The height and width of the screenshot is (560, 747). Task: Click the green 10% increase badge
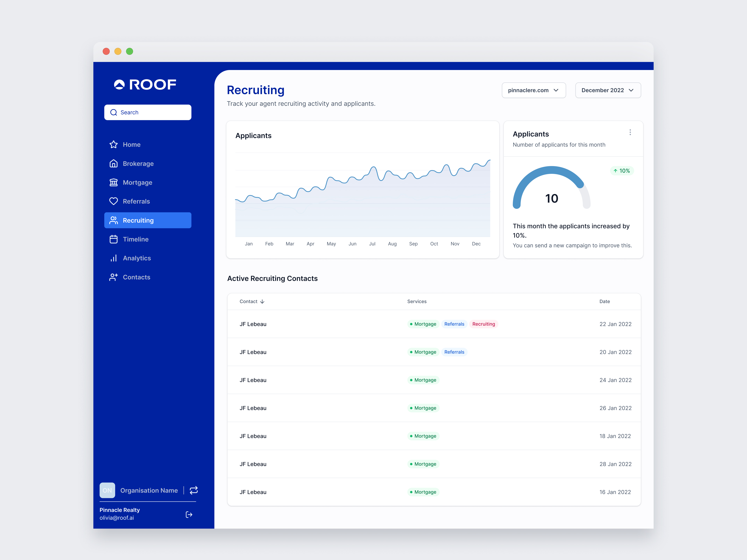click(x=622, y=171)
